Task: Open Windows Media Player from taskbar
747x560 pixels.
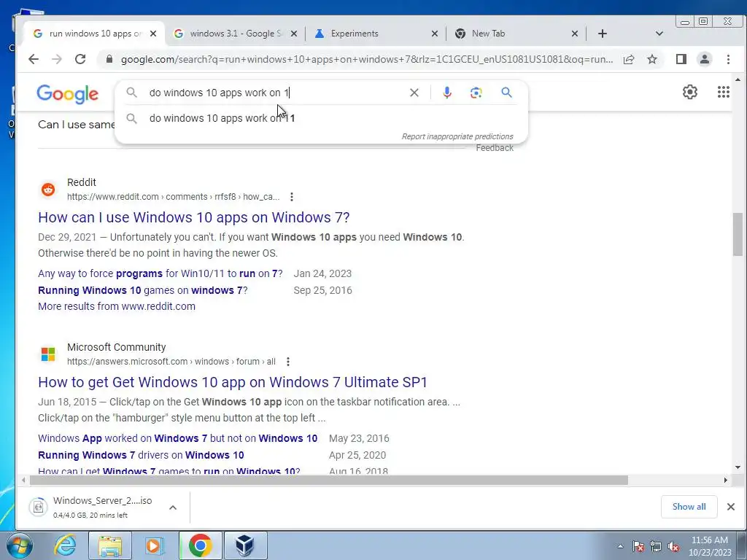Action: tap(155, 545)
